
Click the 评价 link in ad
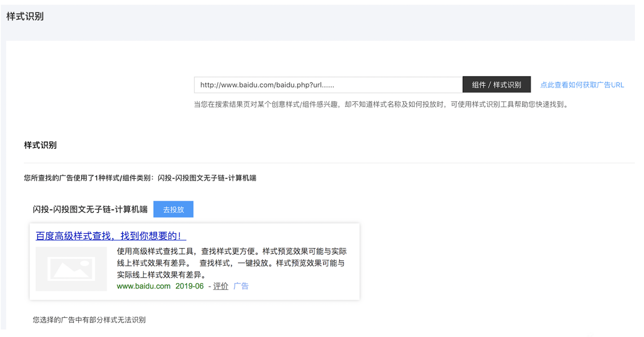220,286
